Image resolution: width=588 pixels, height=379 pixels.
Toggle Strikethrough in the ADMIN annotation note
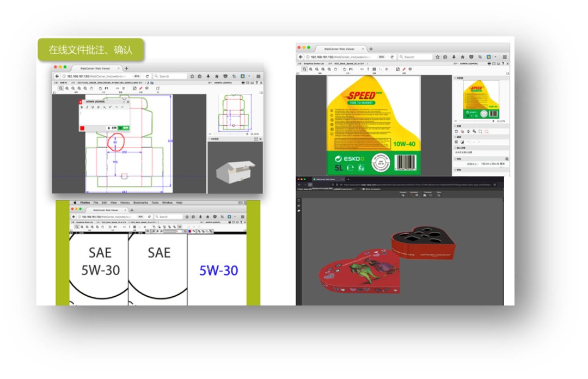pos(98,107)
